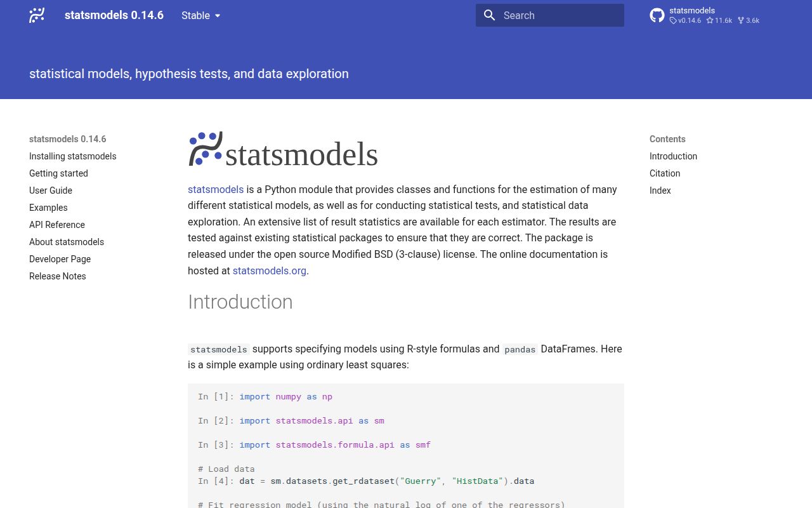This screenshot has width=812, height=508.
Task: Click the v0.14.6 version tag
Action: (x=685, y=20)
